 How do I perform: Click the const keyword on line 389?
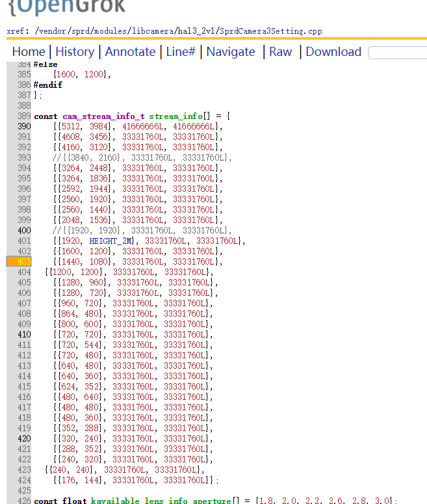45,116
